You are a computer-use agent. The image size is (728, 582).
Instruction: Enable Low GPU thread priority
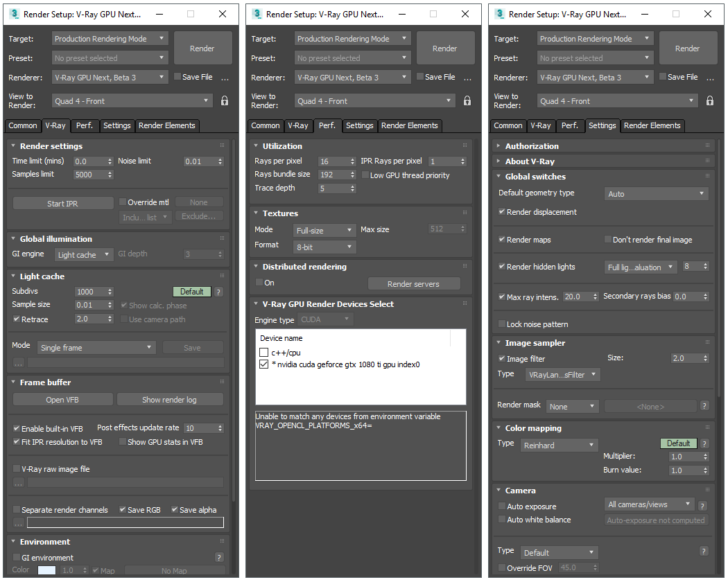[365, 175]
